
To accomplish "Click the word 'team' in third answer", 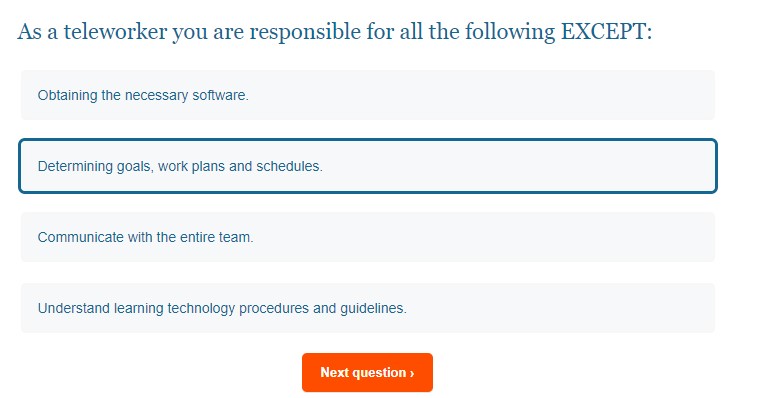I will [x=236, y=237].
